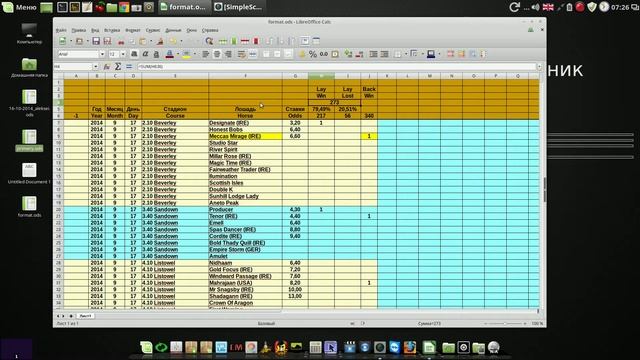Open the Данные menu
The height and width of the screenshot is (360, 640).
(173, 30)
